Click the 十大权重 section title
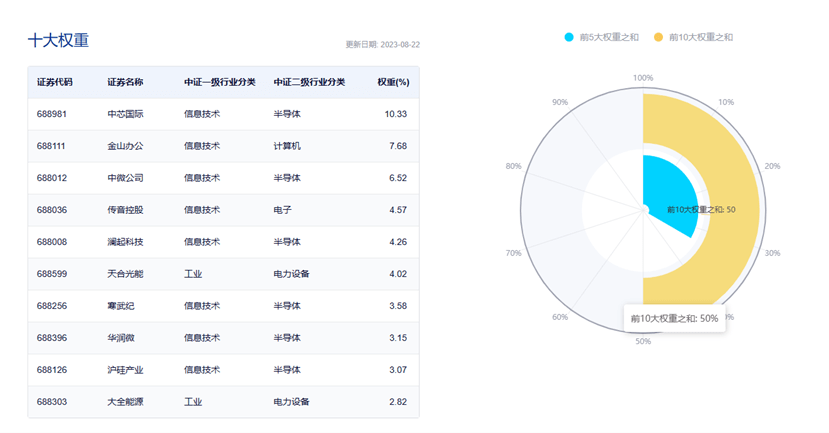829x433 pixels. click(58, 41)
